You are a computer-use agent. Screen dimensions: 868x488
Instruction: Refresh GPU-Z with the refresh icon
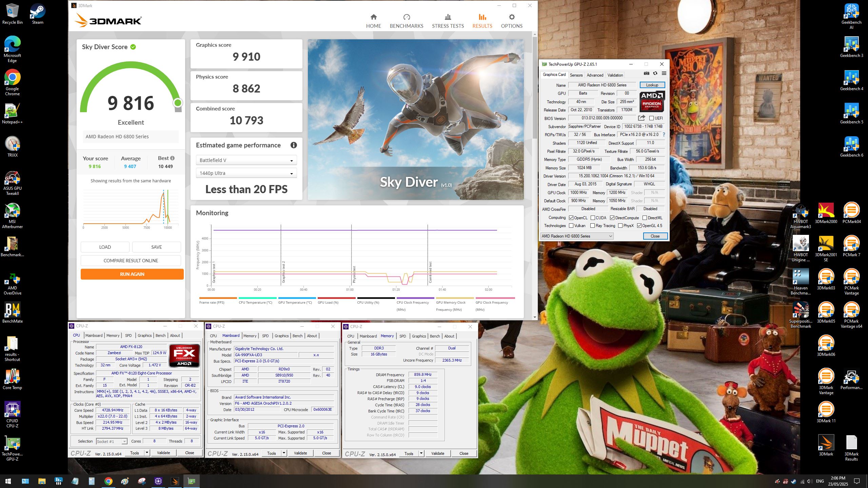tap(655, 74)
